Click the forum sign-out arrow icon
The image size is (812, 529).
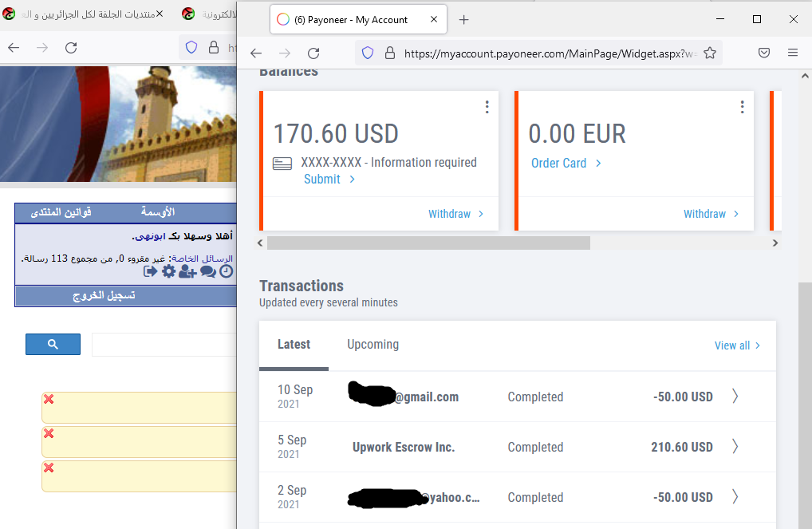[x=150, y=271]
